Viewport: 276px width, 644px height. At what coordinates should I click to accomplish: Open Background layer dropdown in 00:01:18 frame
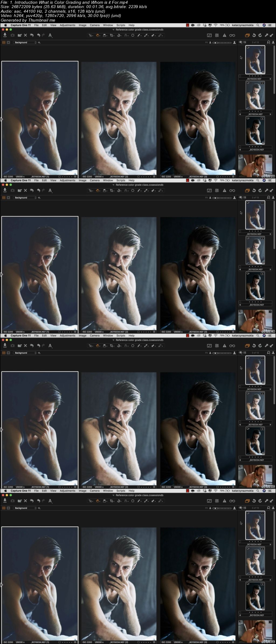coord(25,508)
